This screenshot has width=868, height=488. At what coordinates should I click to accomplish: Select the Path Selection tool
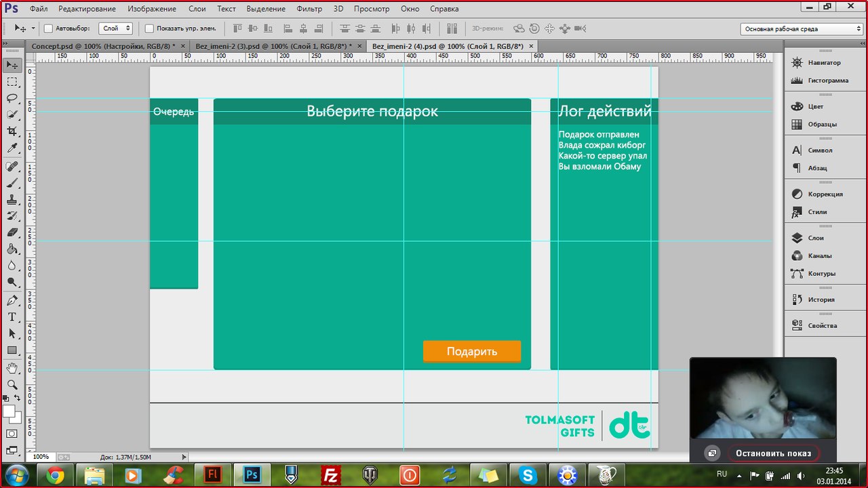(12, 334)
